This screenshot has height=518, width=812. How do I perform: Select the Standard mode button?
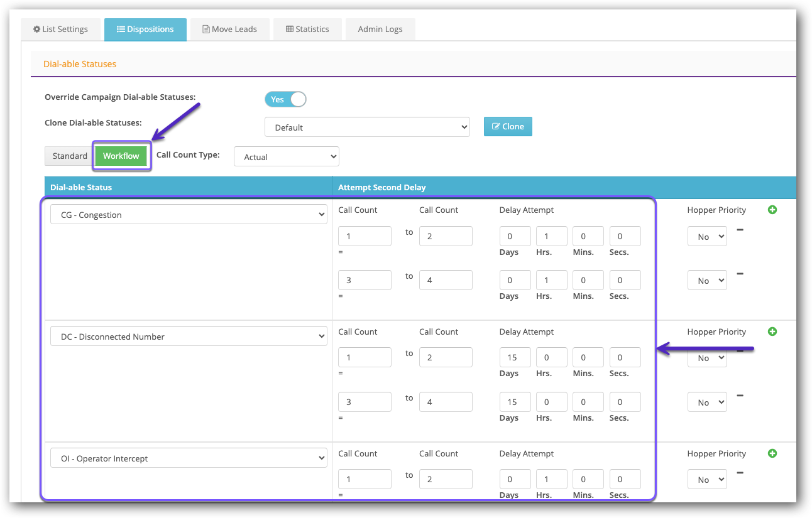[69, 156]
